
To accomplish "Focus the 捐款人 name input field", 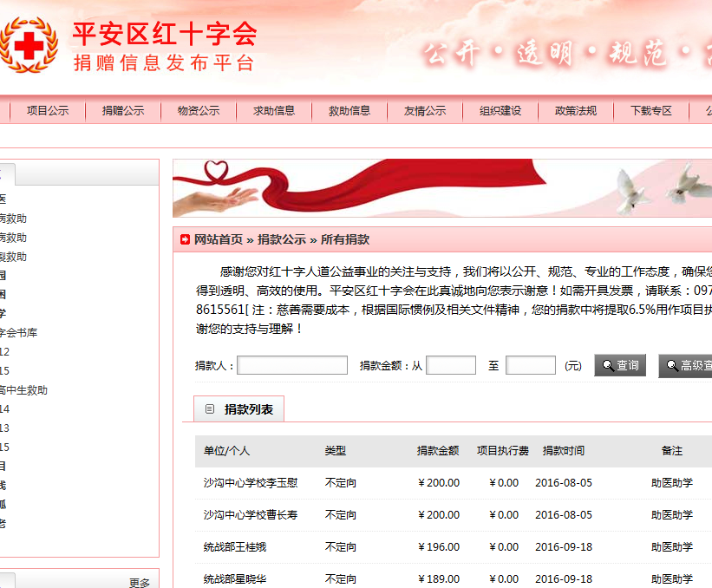I will [292, 366].
